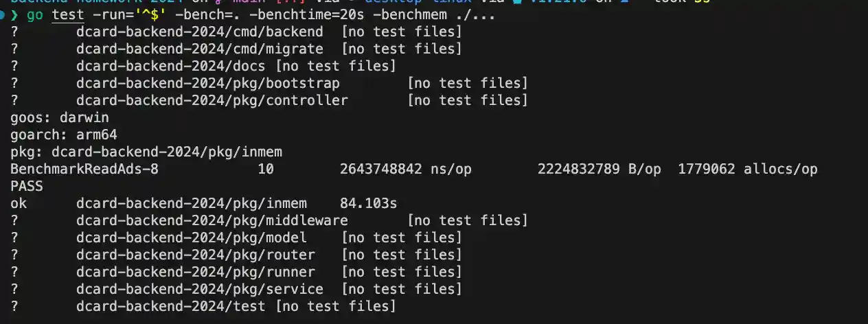The height and width of the screenshot is (324, 868).
Task: Click the dcard-backend-2024/docs path
Action: point(170,66)
